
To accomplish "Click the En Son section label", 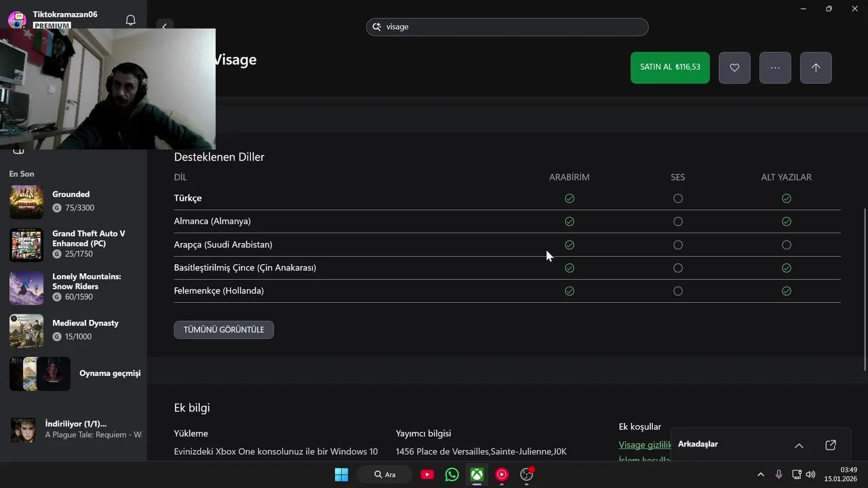I will 22,174.
